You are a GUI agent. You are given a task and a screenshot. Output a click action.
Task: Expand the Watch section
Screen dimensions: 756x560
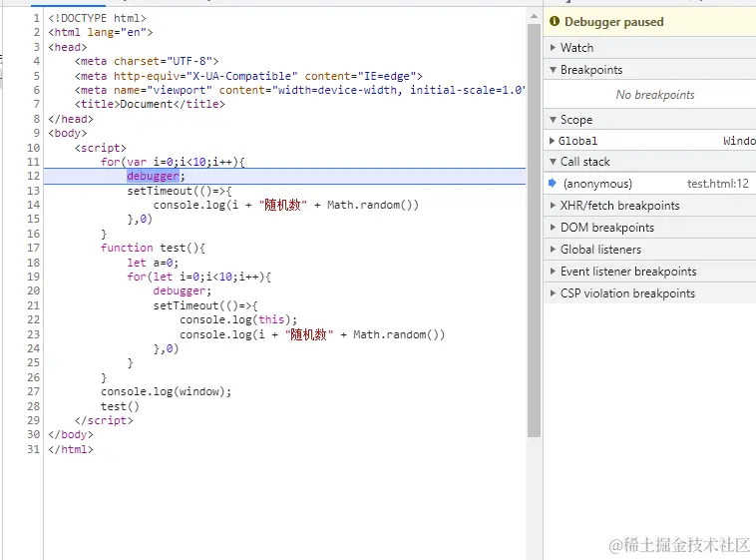[649, 48]
